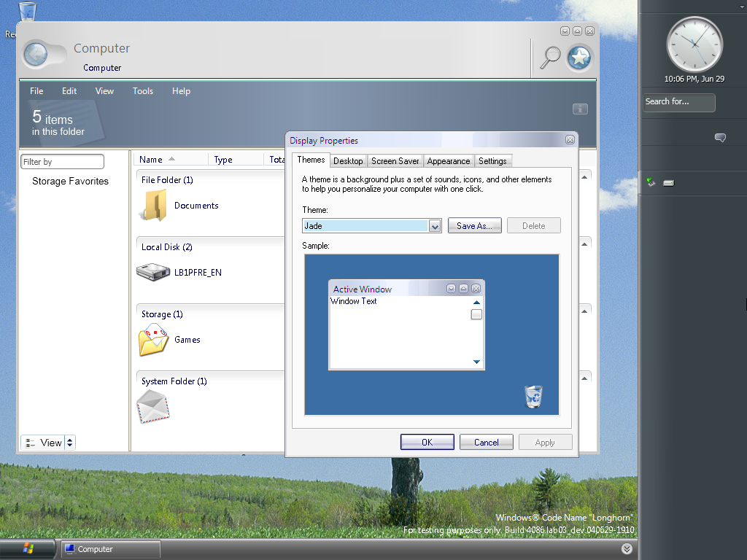This screenshot has width=747, height=560.
Task: Click the info icon in folder header
Action: pos(580,109)
